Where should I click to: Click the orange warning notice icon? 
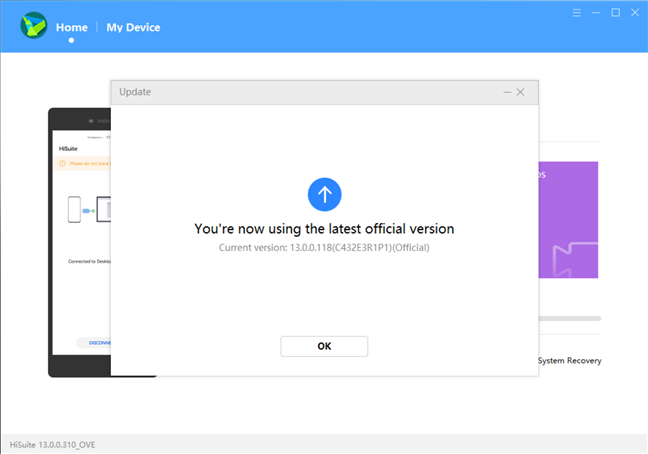tap(62, 164)
